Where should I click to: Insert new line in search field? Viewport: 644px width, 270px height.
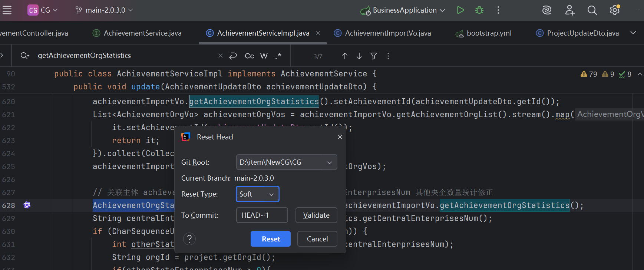click(x=233, y=56)
